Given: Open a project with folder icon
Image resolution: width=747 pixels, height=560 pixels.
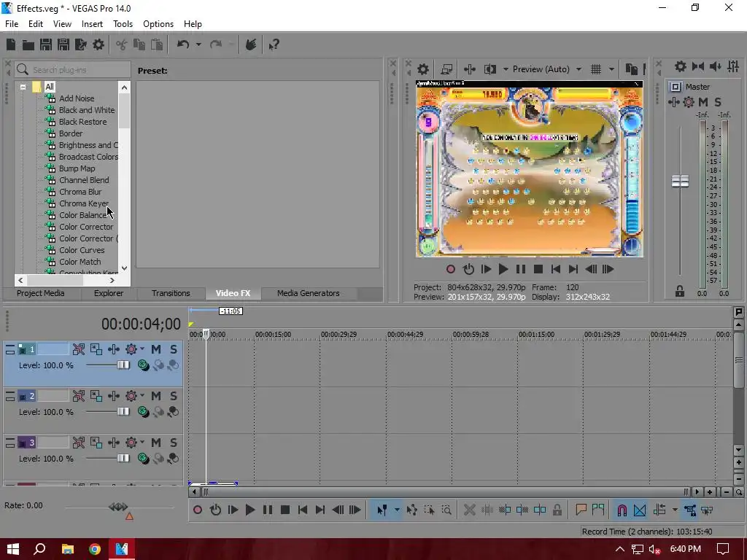Looking at the screenshot, I should [28, 44].
